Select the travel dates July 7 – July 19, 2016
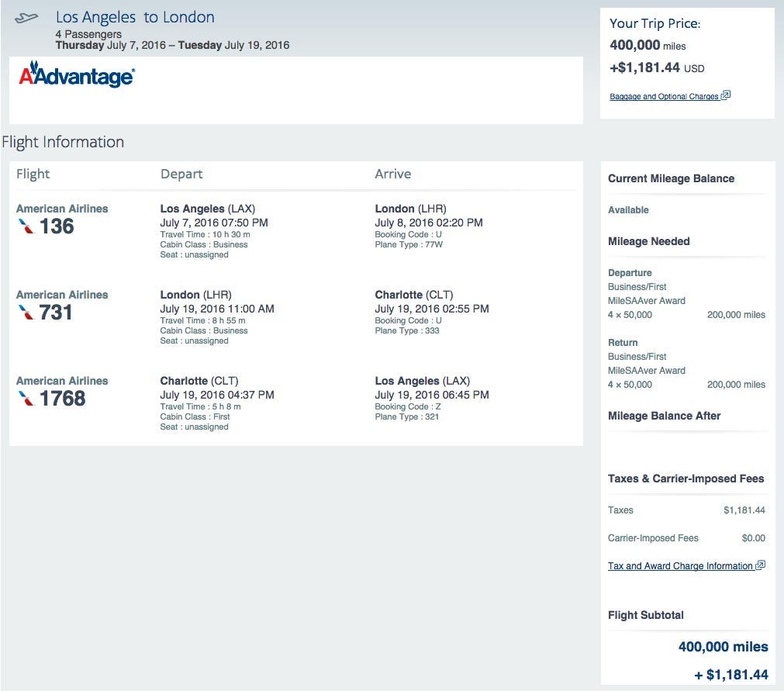This screenshot has height=691, width=784. click(x=172, y=45)
